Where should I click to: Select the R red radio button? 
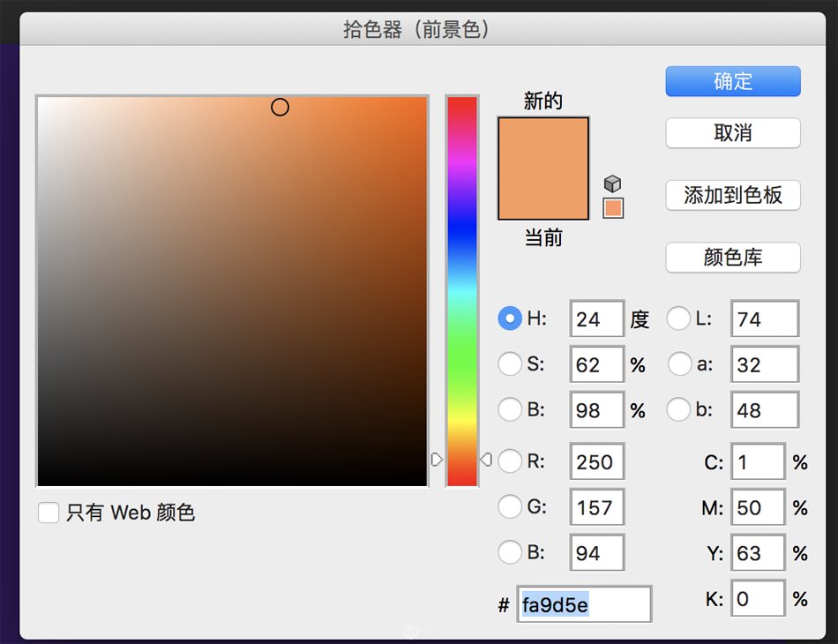pos(510,461)
